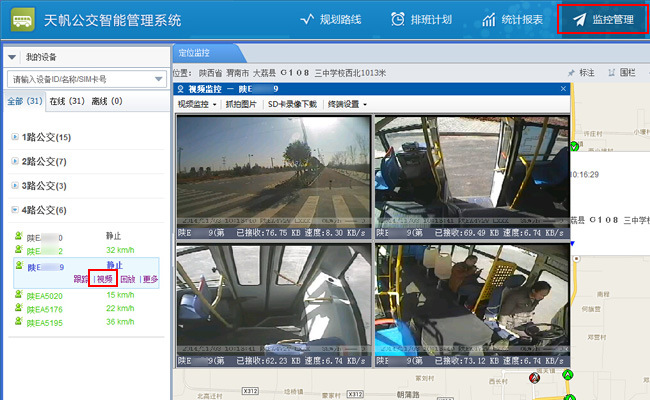The image size is (650, 400).
Task: Collapse the 我的设备 panel arrow
Action: coord(11,57)
